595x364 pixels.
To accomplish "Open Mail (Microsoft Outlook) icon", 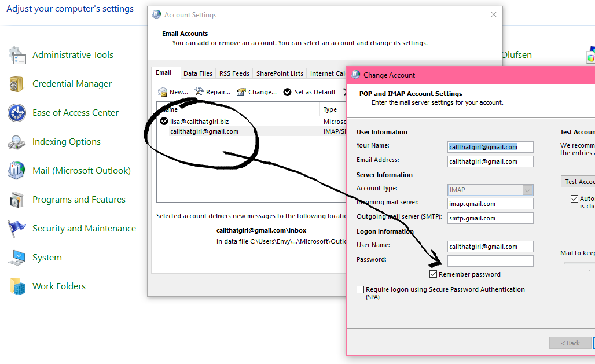I will coord(16,170).
